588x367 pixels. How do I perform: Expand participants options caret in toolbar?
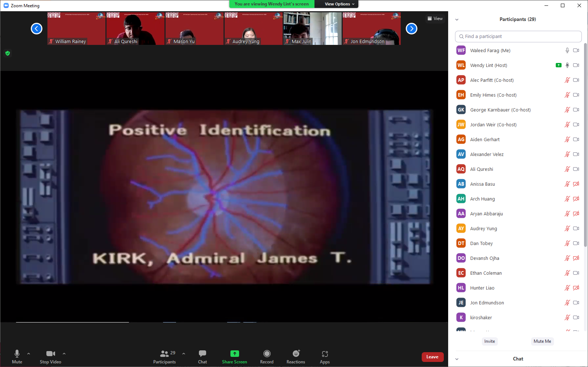[184, 354]
